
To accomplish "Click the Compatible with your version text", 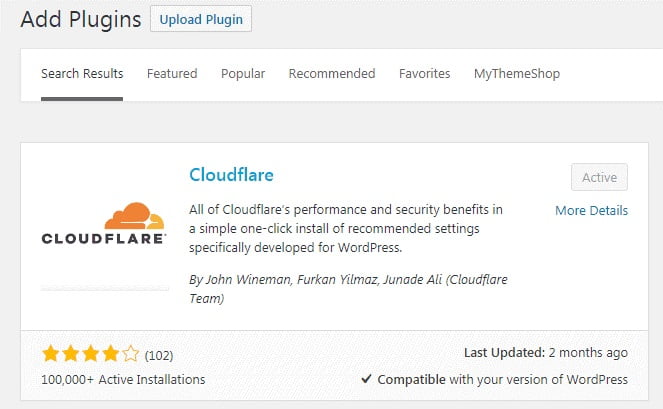I will pos(503,379).
